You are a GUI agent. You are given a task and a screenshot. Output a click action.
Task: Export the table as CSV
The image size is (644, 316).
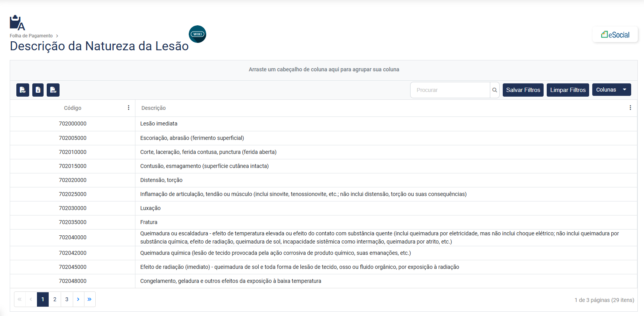click(x=53, y=90)
